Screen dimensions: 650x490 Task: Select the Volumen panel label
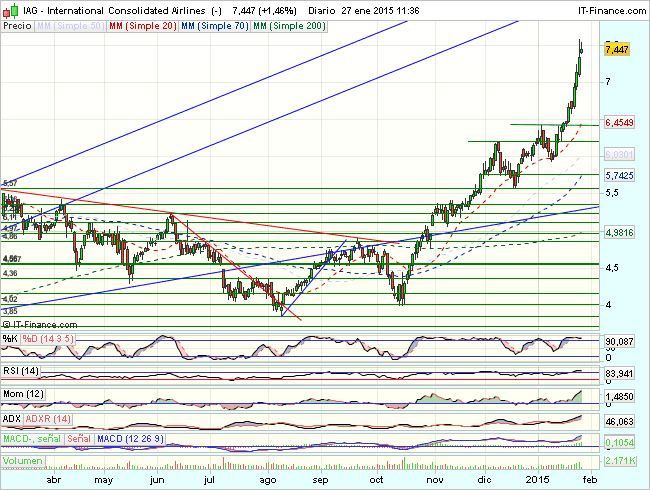[22, 461]
